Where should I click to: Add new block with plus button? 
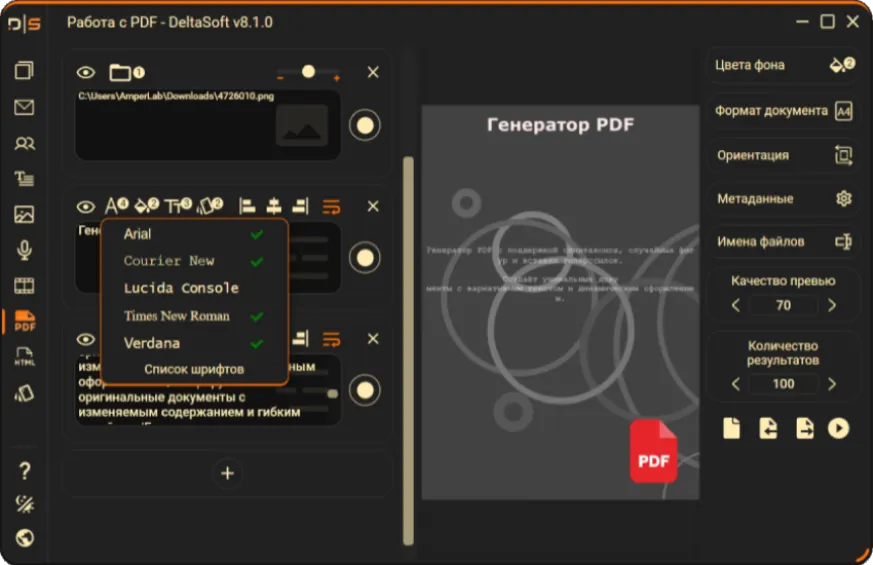tap(227, 473)
